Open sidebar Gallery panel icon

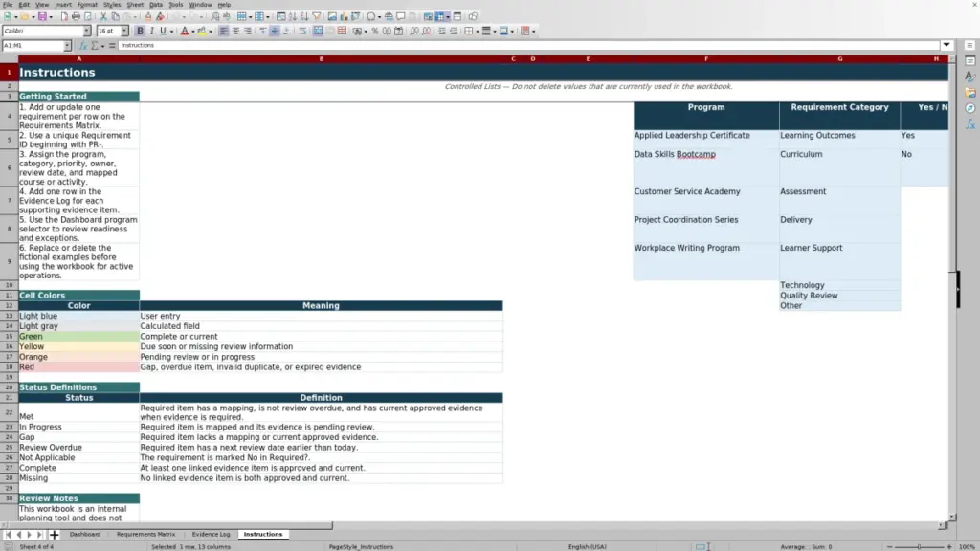970,93
